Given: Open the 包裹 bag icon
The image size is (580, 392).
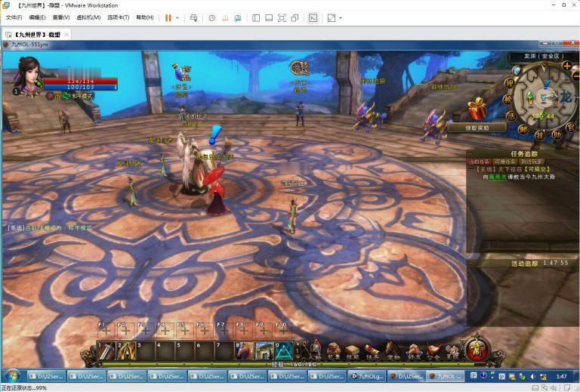Looking at the screenshot, I should [334, 351].
